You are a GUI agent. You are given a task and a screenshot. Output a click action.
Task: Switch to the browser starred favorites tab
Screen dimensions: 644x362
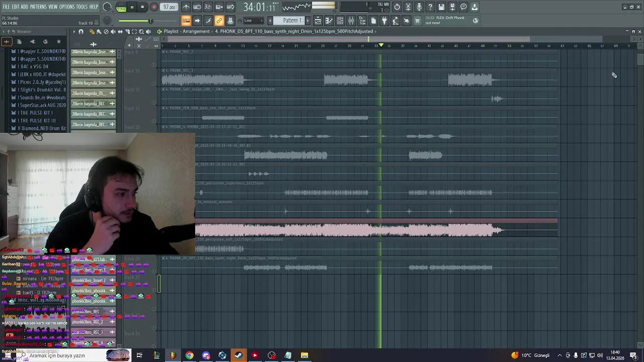point(58,42)
